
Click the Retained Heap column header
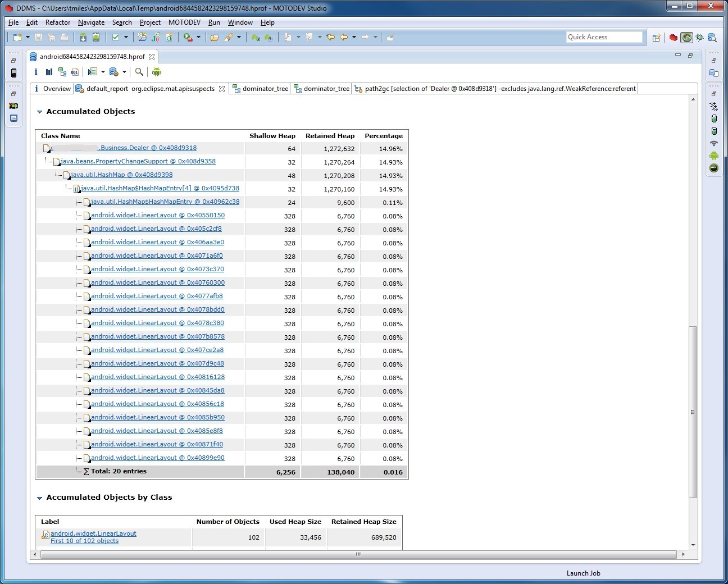coord(330,136)
